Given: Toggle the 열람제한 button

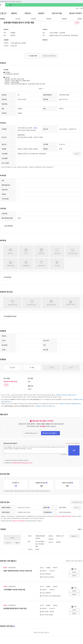Looking at the screenshot, I should 17,543.
